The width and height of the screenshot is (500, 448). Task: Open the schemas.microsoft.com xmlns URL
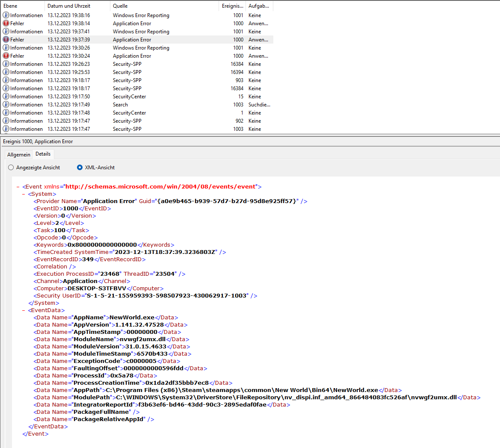tap(161, 187)
